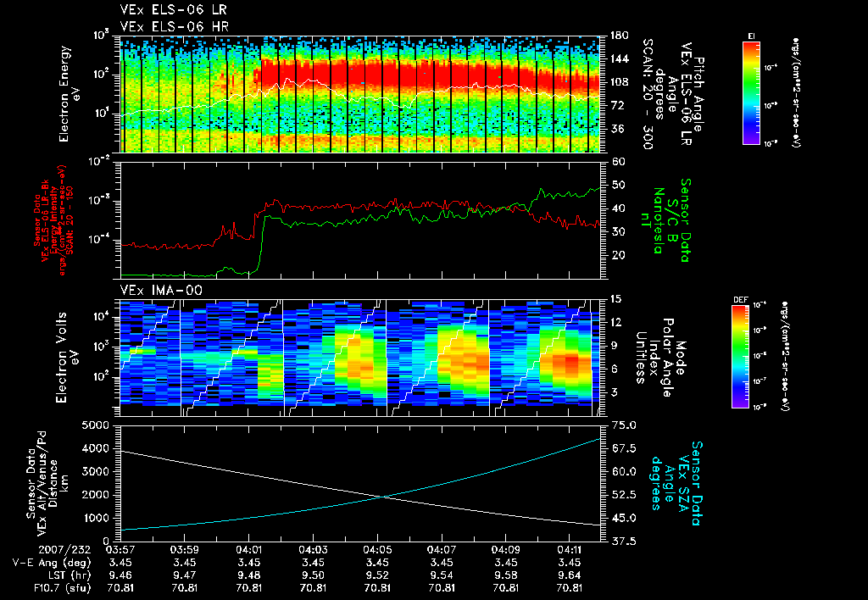Click the time tick label '04:01'
868x600 pixels.
pyautogui.click(x=248, y=550)
